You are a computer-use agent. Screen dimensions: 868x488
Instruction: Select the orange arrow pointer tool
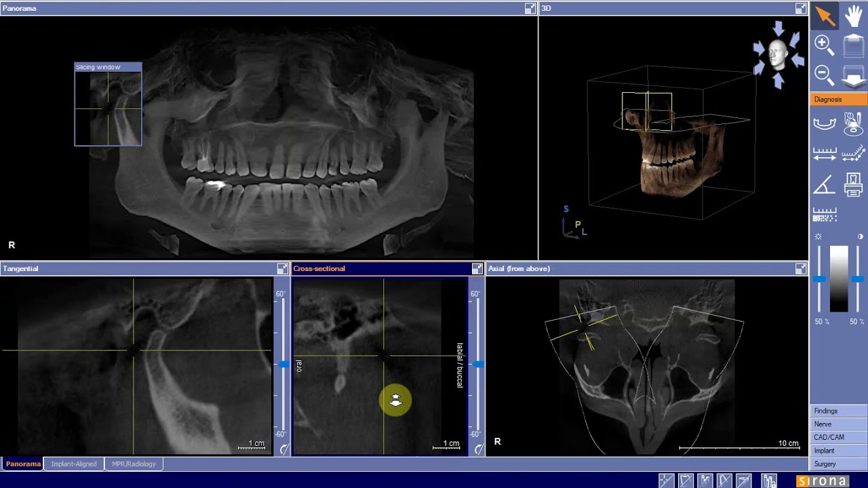[825, 15]
